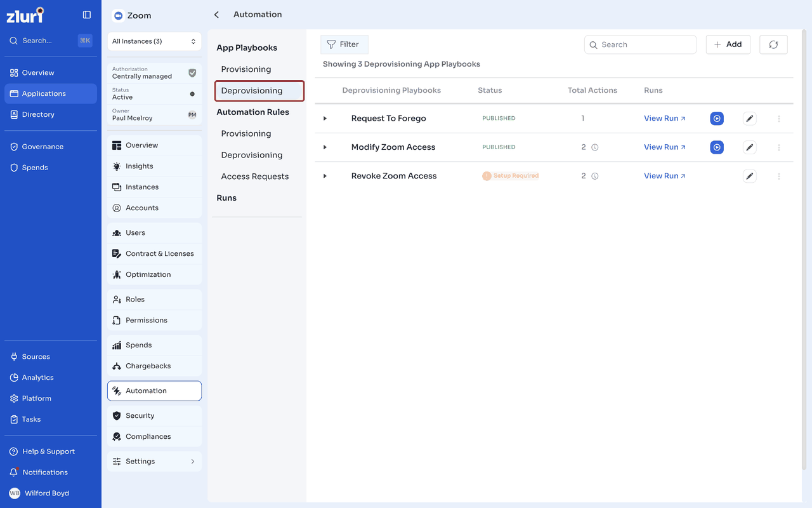Edit the Modify Zoom Access playbook
Image resolution: width=812 pixels, height=508 pixels.
pos(750,147)
